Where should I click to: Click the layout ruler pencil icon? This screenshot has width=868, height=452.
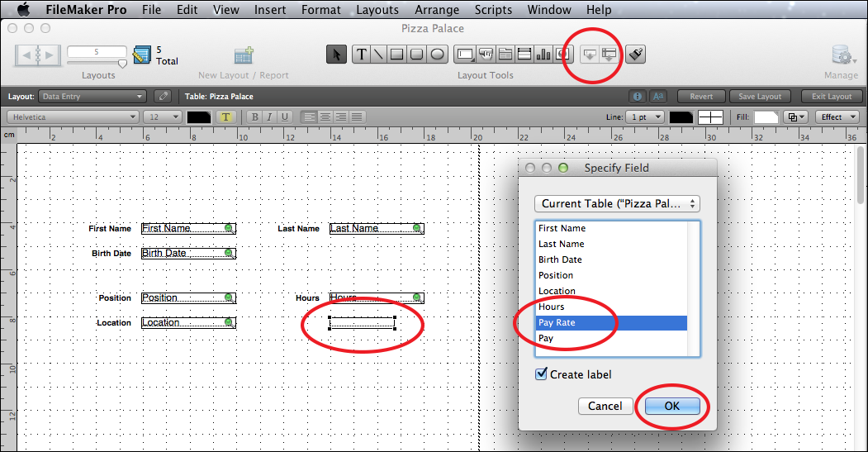142,55
